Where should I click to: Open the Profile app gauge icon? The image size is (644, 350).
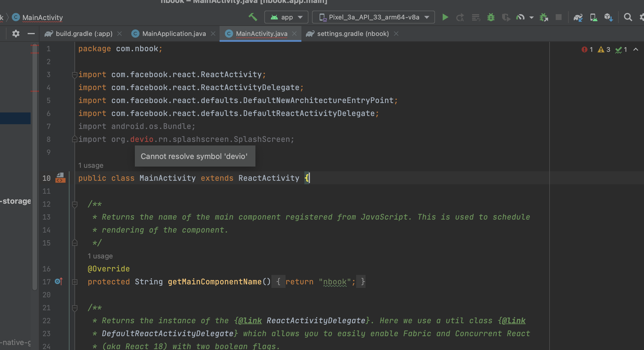pos(520,17)
